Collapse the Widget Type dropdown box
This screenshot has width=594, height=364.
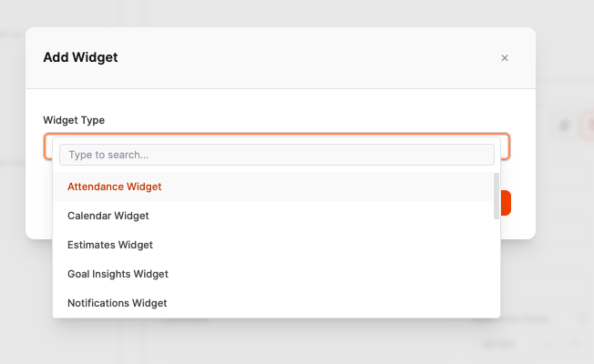click(504, 147)
